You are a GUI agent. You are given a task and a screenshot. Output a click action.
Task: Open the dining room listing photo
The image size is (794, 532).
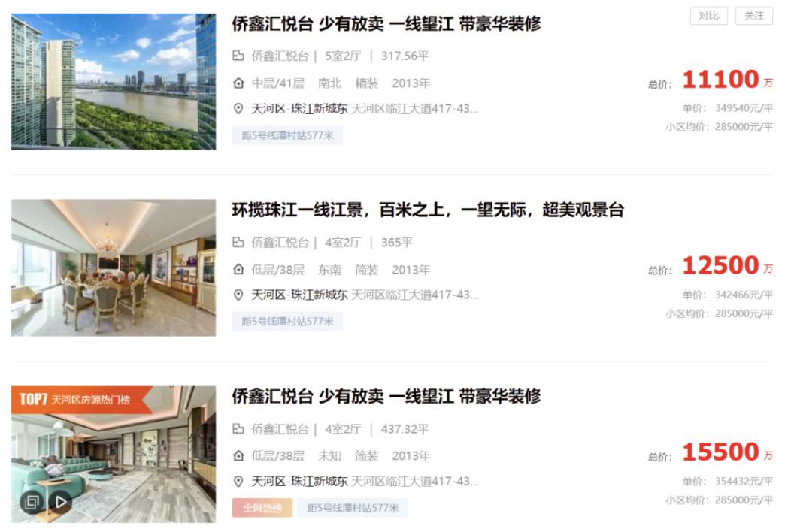114,268
